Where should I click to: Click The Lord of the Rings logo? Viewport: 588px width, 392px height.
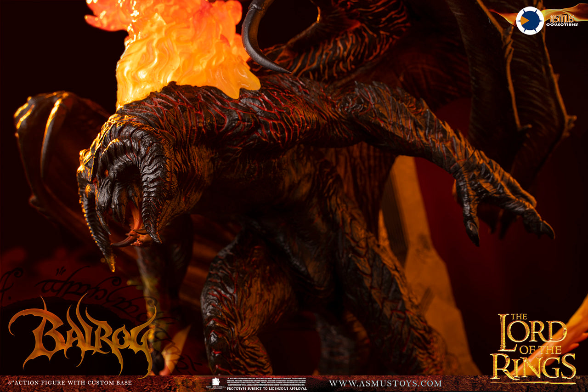pyautogui.click(x=532, y=347)
